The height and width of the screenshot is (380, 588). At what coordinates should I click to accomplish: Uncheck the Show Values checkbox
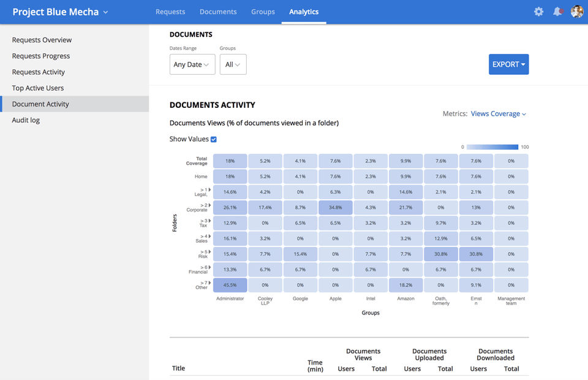tap(214, 139)
